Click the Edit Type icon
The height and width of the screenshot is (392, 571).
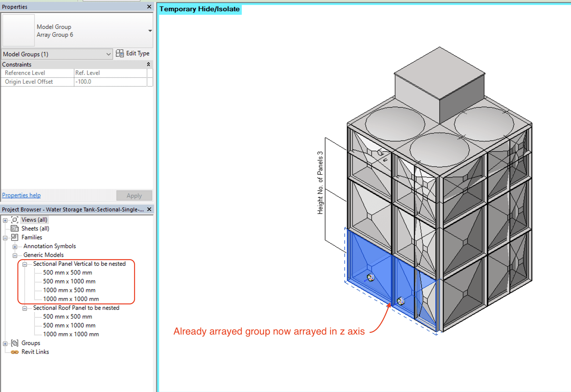(x=120, y=53)
